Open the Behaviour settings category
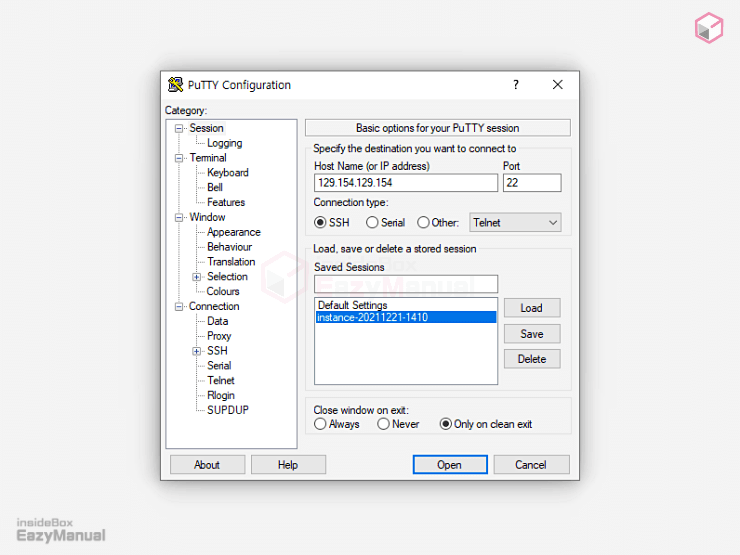The image size is (740, 555). (x=229, y=247)
